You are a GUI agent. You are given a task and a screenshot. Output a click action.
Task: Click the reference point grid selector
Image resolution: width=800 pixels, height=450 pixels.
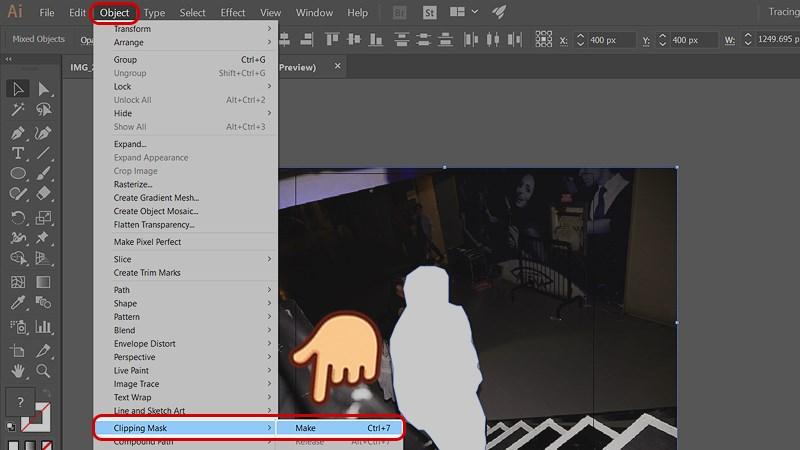(543, 39)
